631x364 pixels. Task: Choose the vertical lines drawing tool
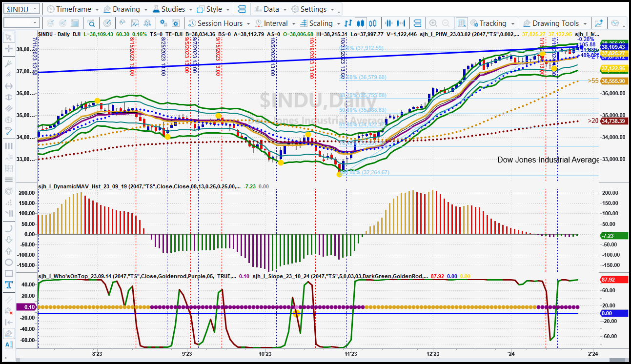[x=8, y=146]
